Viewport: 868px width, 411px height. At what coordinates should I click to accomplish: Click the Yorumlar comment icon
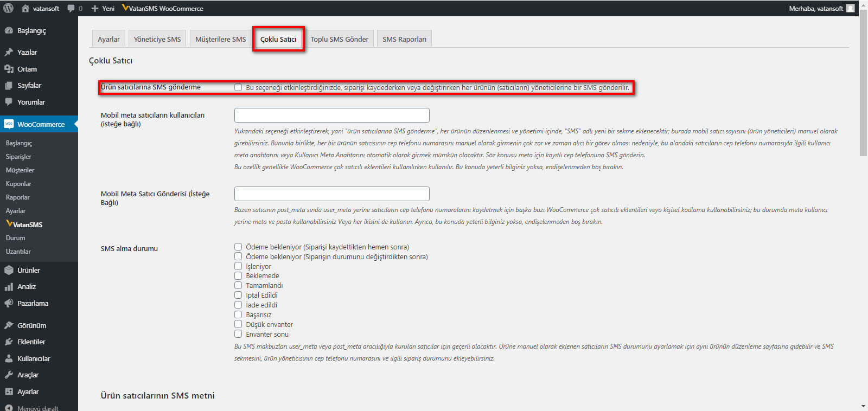click(9, 102)
